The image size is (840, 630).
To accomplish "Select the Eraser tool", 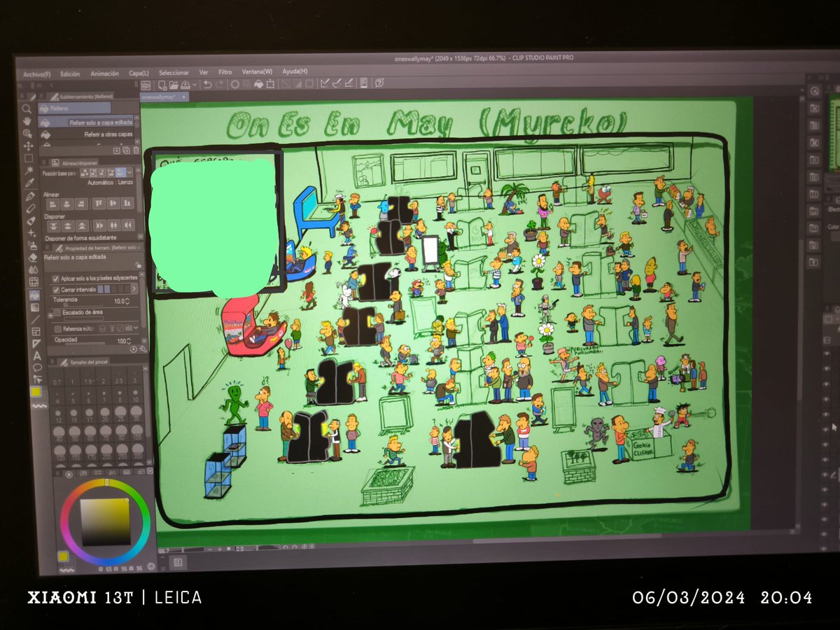I will pyautogui.click(x=33, y=258).
